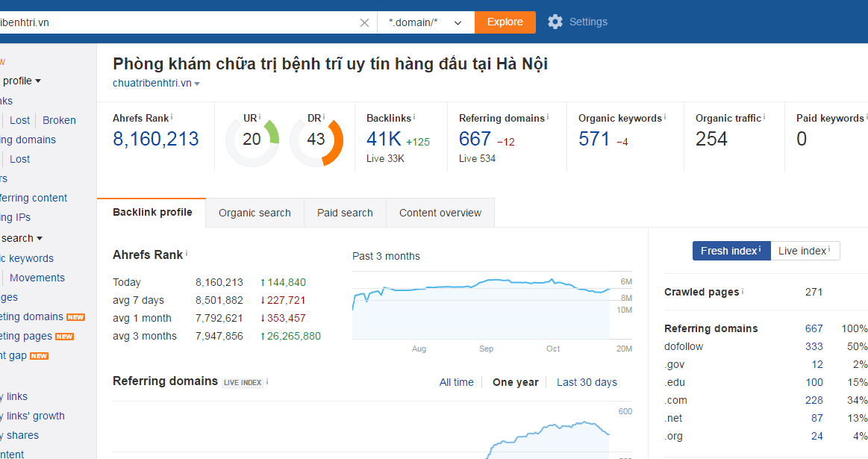Open the 571 organic keywords value
Viewport: 868px width, 459px height.
[594, 138]
